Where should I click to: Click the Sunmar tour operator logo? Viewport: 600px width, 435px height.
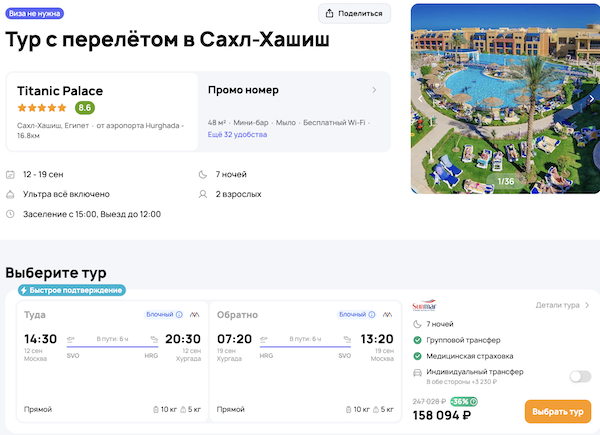(x=423, y=306)
